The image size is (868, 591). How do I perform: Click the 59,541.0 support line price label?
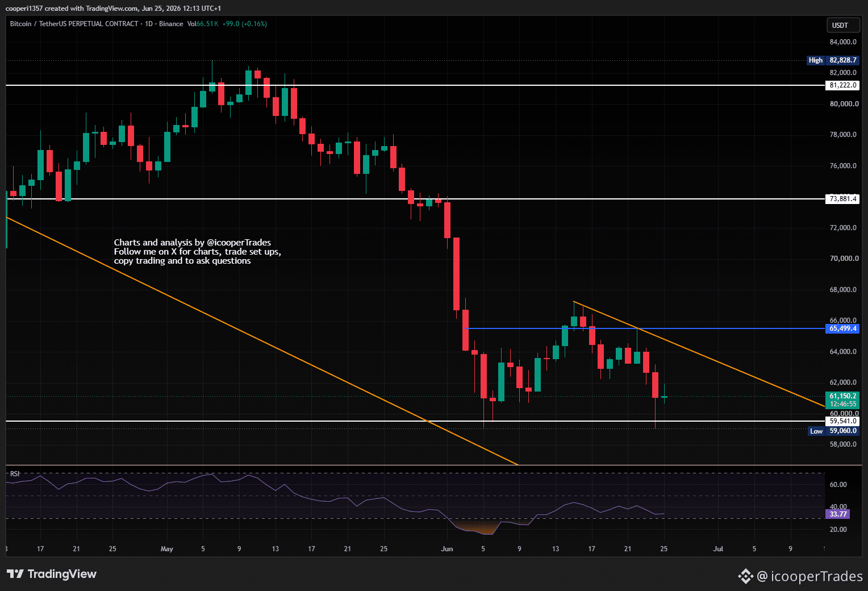(x=842, y=421)
